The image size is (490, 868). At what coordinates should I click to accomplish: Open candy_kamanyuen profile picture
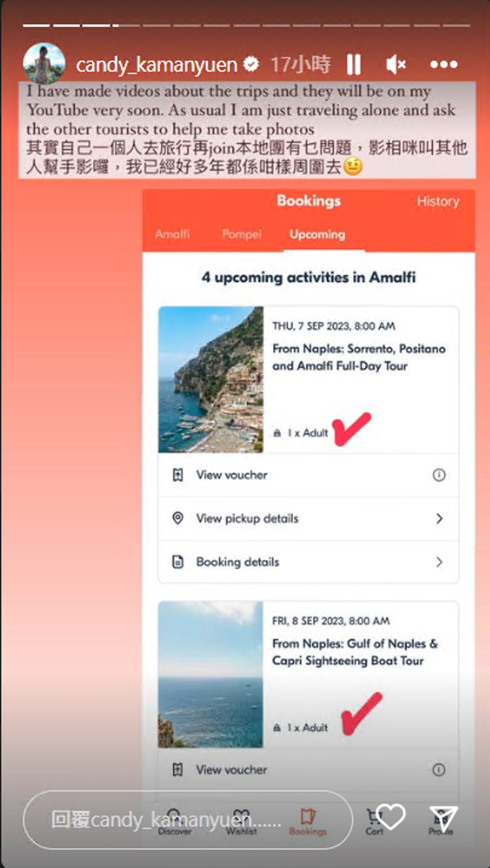pos(44,64)
